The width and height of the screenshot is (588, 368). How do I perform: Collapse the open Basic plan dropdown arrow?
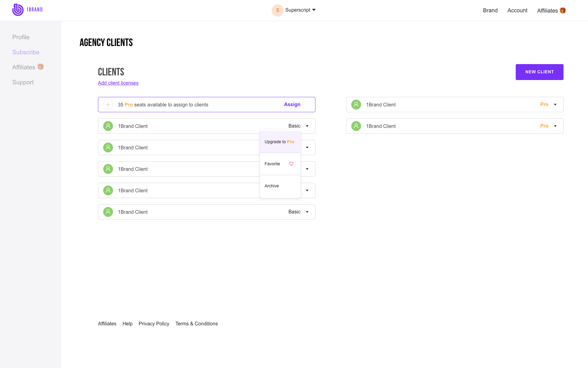(x=307, y=126)
